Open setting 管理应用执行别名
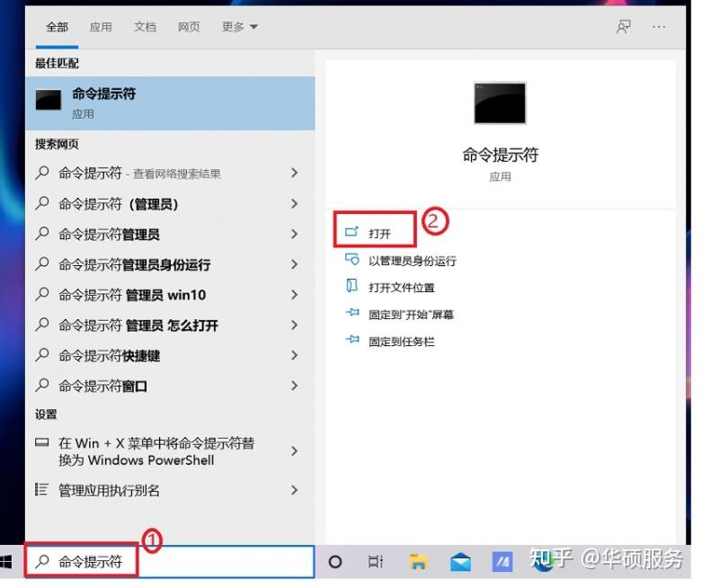 tap(170, 490)
